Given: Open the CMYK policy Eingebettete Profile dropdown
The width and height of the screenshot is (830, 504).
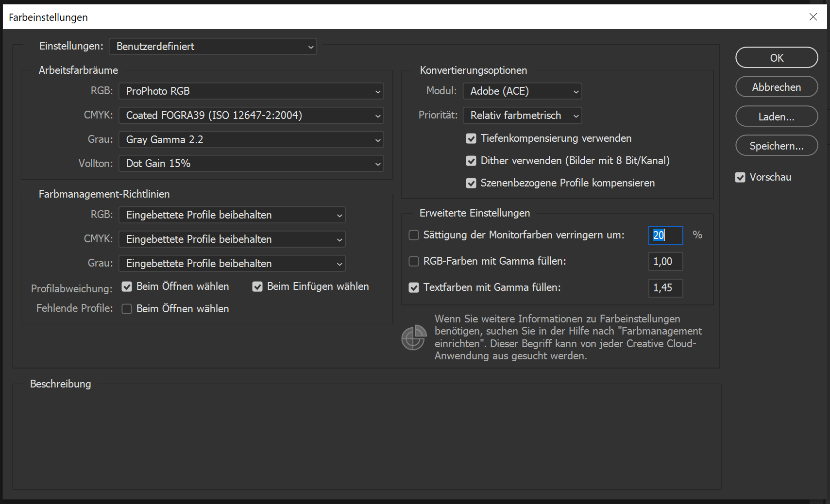Looking at the screenshot, I should [232, 239].
